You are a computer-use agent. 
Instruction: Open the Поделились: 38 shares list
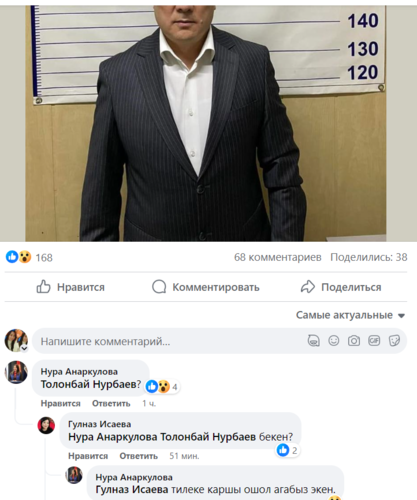click(x=369, y=257)
